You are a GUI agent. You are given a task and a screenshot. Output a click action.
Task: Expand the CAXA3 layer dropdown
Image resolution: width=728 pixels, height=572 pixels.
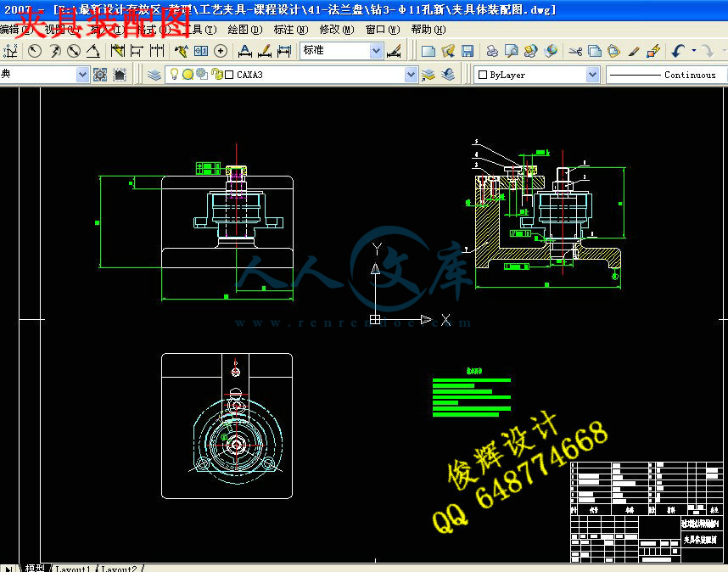point(411,75)
